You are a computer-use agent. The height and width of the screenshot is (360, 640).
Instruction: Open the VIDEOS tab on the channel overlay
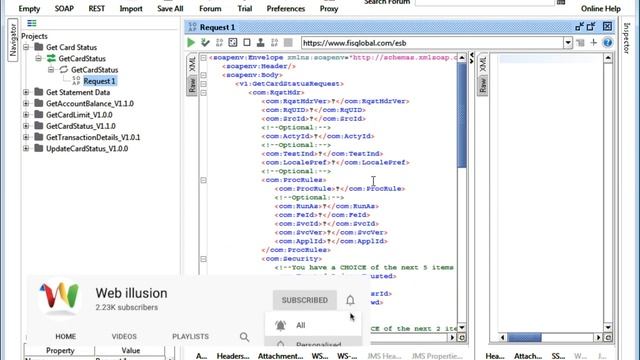point(124,337)
